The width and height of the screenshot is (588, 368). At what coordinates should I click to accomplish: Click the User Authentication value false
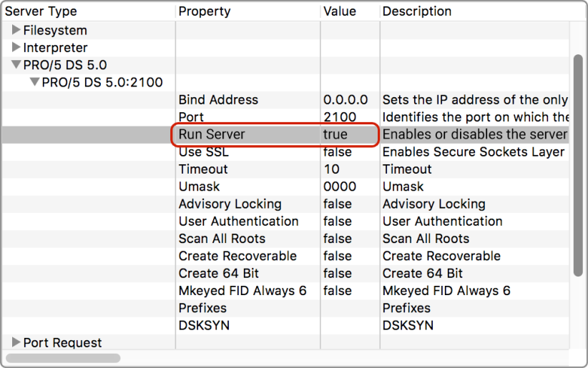tap(338, 221)
